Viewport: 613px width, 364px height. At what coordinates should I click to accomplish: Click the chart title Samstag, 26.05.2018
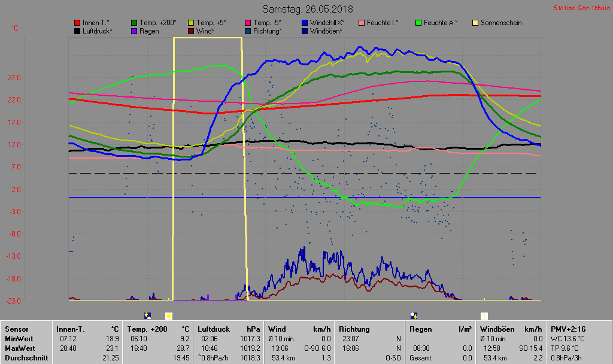click(307, 9)
